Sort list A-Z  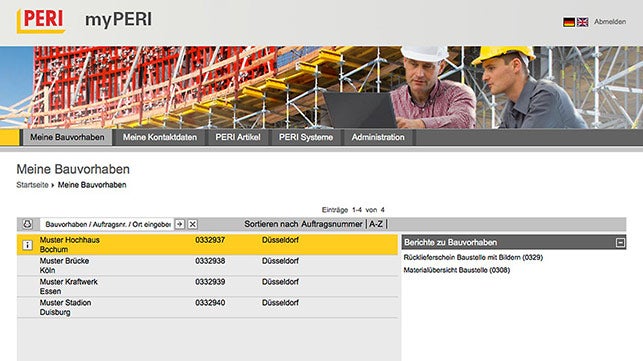tap(376, 224)
